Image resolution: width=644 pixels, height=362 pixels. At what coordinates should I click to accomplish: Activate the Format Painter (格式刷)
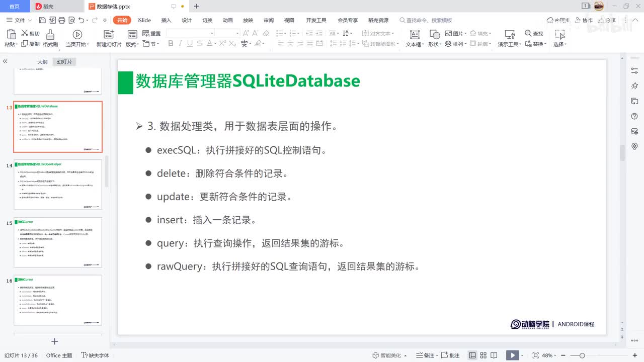pos(50,38)
